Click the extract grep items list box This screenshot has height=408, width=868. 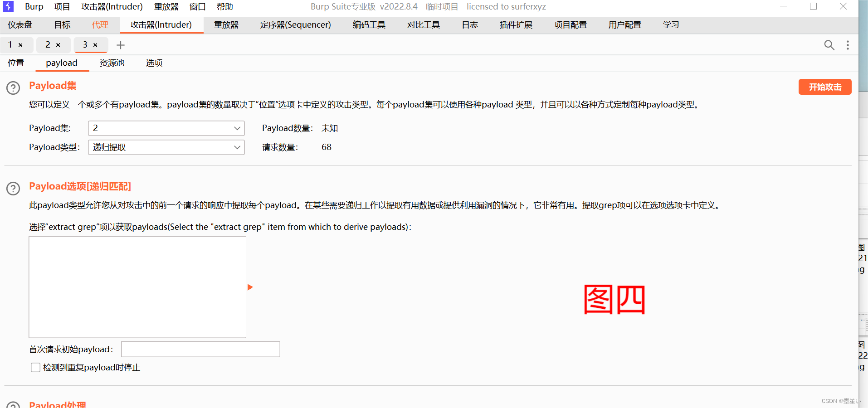[x=137, y=287]
